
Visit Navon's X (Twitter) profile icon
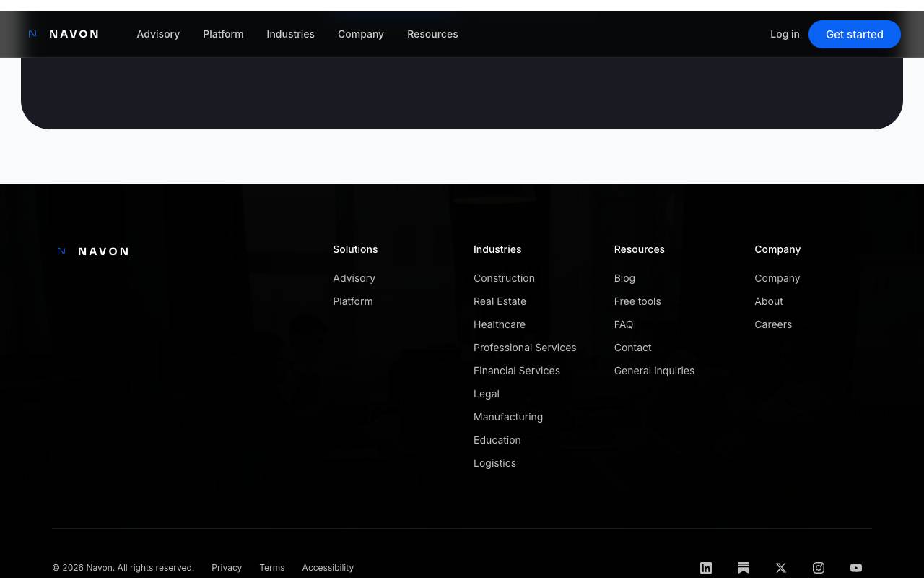click(781, 568)
